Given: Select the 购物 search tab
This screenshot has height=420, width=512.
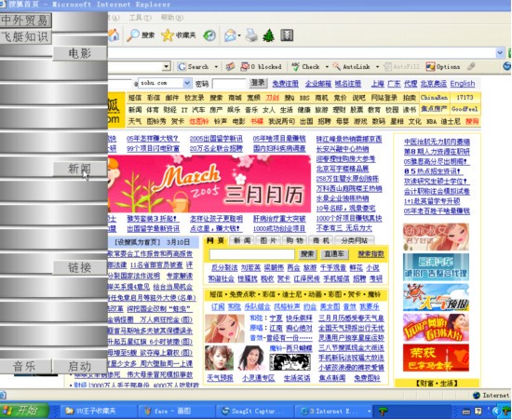Looking at the screenshot, I should (x=294, y=240).
